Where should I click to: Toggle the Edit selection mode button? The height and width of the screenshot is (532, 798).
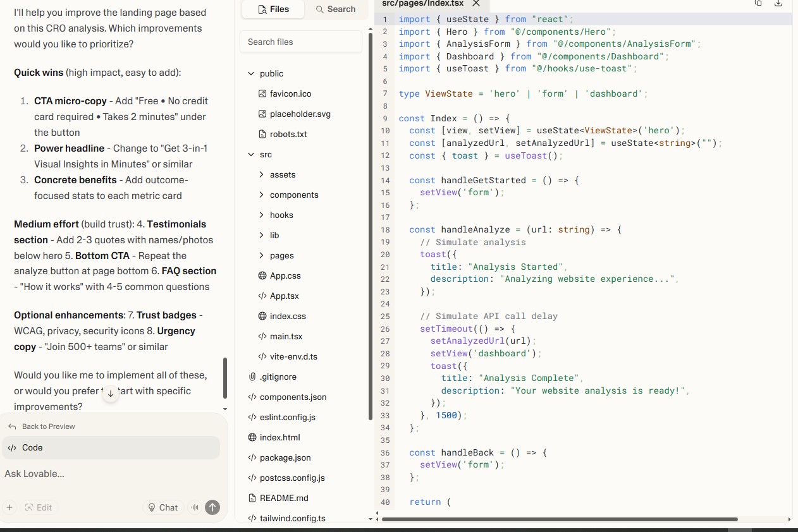pos(39,507)
